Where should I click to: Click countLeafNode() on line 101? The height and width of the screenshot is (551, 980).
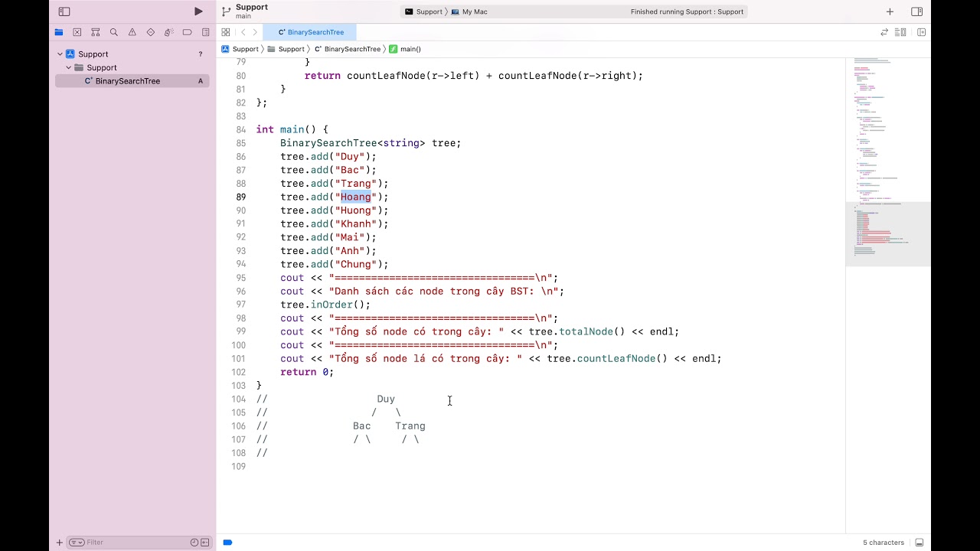point(622,358)
